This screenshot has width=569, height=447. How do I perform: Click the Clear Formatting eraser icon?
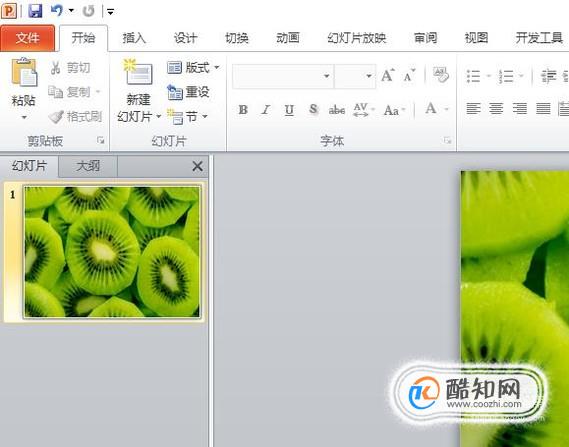[441, 75]
